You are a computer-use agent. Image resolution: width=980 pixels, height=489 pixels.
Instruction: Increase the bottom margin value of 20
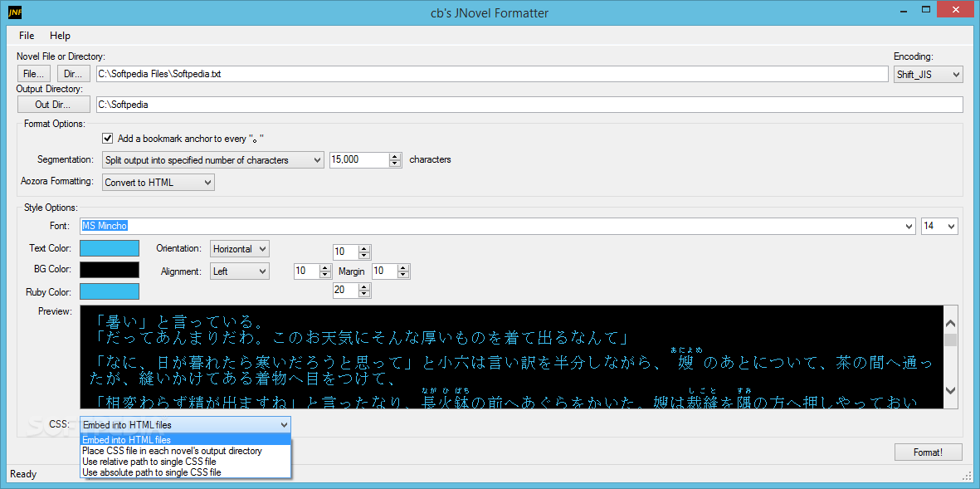(x=365, y=286)
